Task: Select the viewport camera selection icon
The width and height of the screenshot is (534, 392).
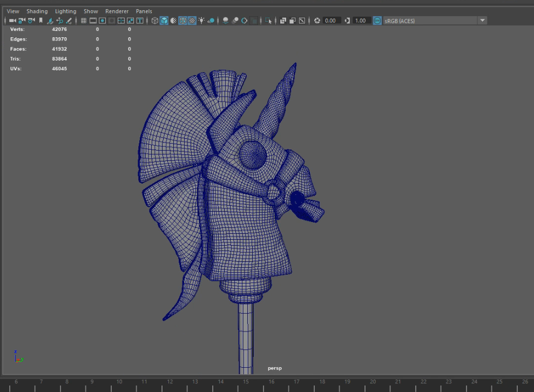Action: click(x=12, y=21)
